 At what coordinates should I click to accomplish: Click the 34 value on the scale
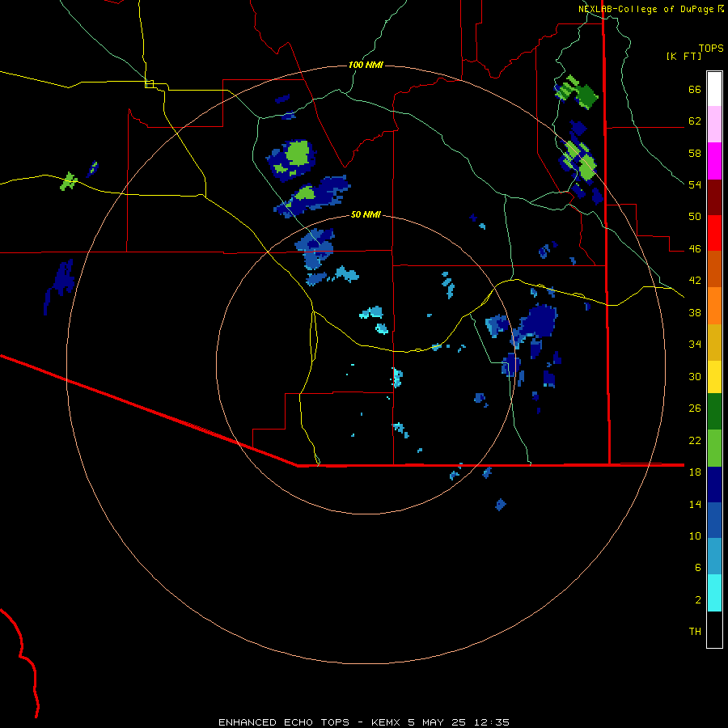click(x=695, y=344)
